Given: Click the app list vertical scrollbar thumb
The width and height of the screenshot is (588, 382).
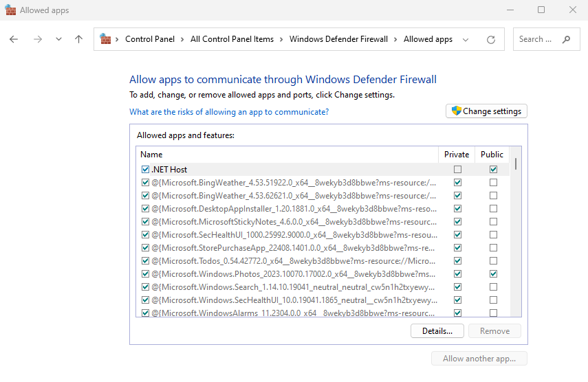Looking at the screenshot, I should click(x=516, y=164).
